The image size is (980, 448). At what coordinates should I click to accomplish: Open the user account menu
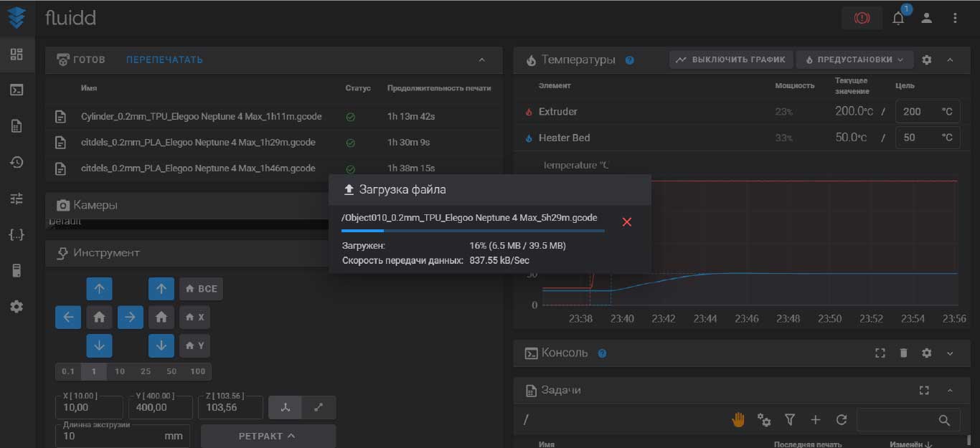(927, 19)
